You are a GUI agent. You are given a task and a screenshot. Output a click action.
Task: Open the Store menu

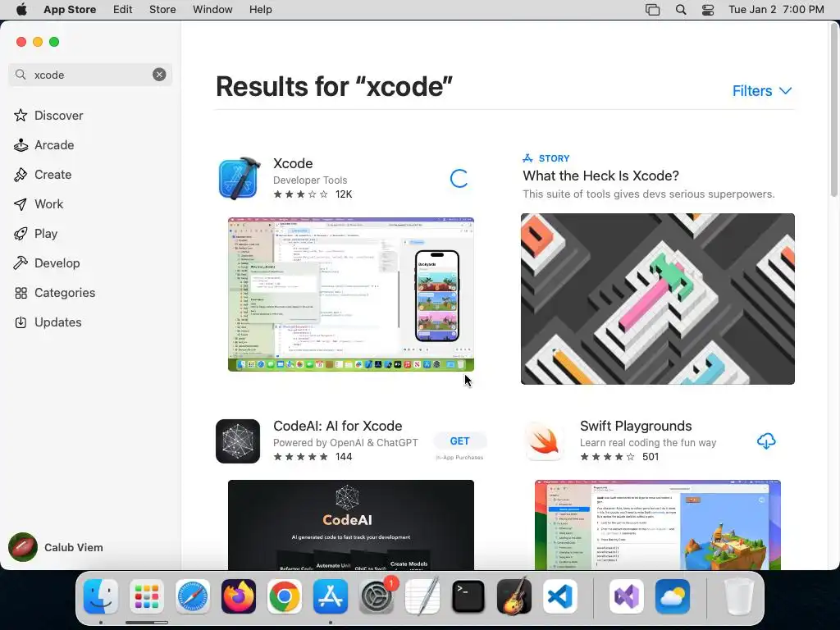(x=162, y=10)
